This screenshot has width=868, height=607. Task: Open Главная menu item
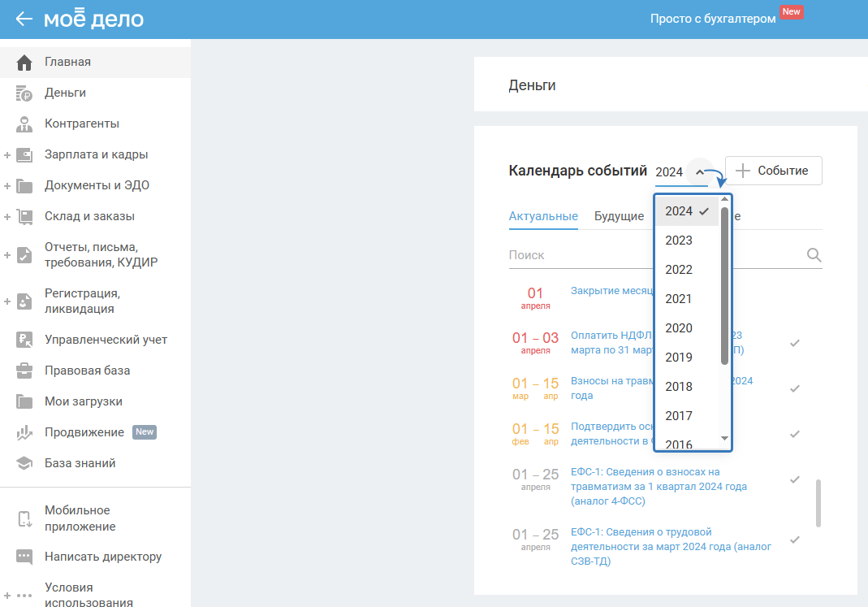click(x=95, y=62)
